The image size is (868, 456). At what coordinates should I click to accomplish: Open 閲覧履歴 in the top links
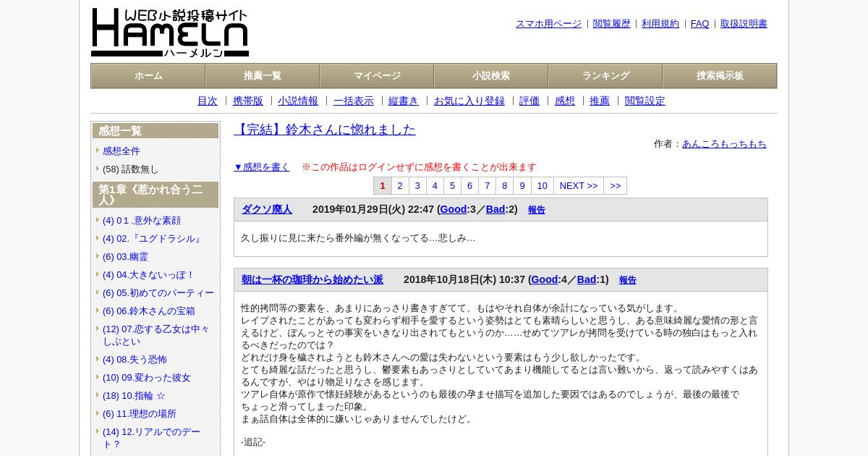click(612, 24)
